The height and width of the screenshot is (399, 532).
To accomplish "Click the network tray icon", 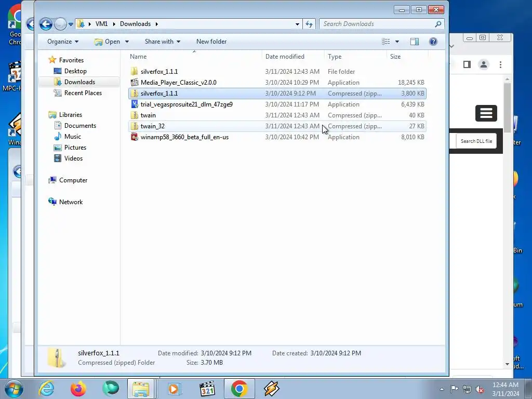I will [467, 389].
